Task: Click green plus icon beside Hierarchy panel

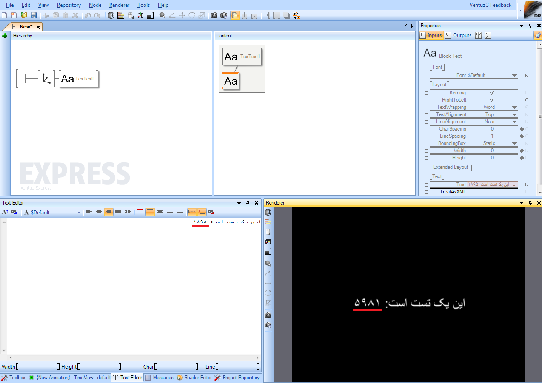Action: pyautogui.click(x=5, y=36)
